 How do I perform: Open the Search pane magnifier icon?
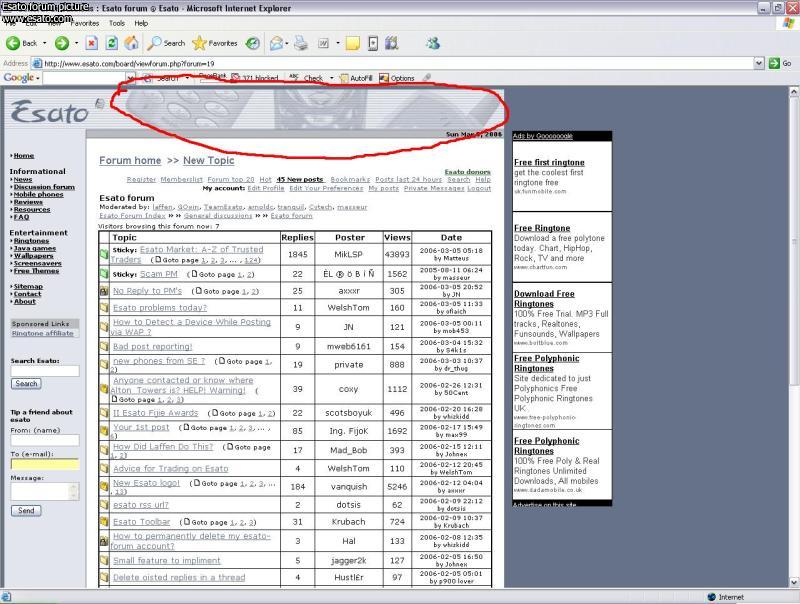(x=154, y=43)
